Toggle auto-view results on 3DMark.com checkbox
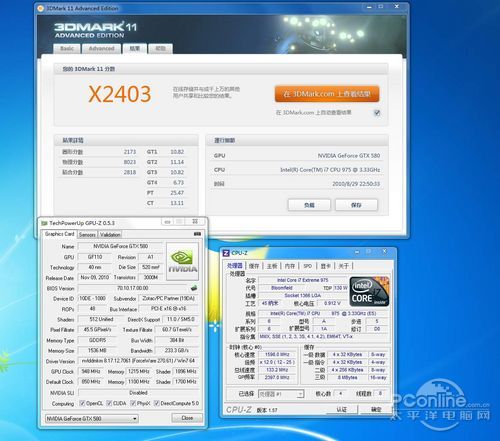This screenshot has width=500, height=441. 377,113
